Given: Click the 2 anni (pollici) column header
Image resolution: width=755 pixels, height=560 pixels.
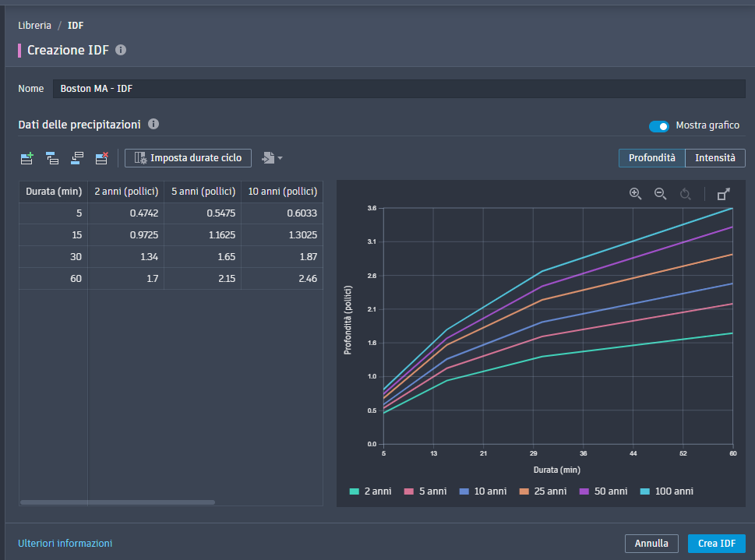Looking at the screenshot, I should click(126, 192).
